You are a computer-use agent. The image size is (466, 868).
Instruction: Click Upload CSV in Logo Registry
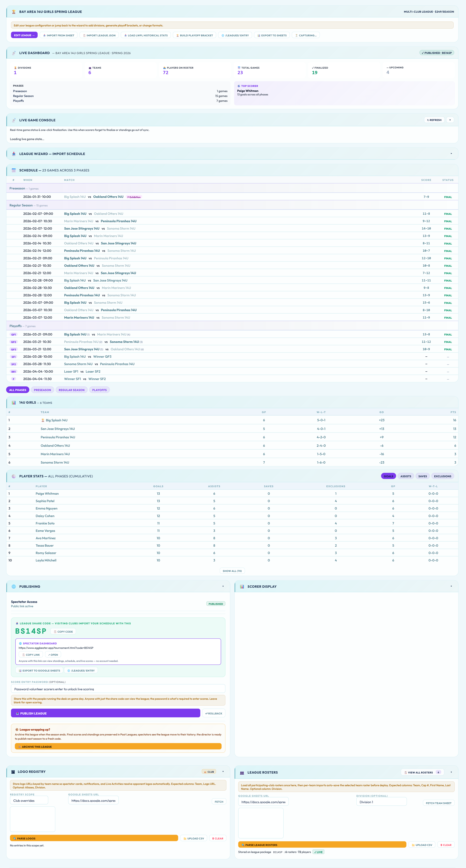194,838
